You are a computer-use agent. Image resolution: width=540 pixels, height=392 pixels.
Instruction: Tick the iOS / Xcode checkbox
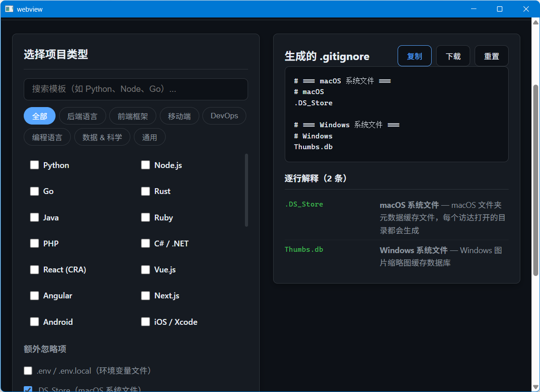click(146, 322)
